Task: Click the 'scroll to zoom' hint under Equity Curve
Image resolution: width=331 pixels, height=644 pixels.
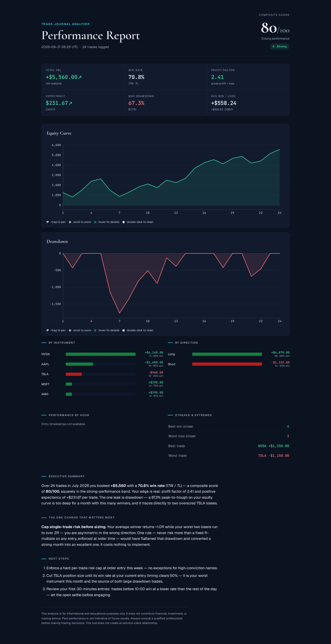Action: pyautogui.click(x=82, y=222)
